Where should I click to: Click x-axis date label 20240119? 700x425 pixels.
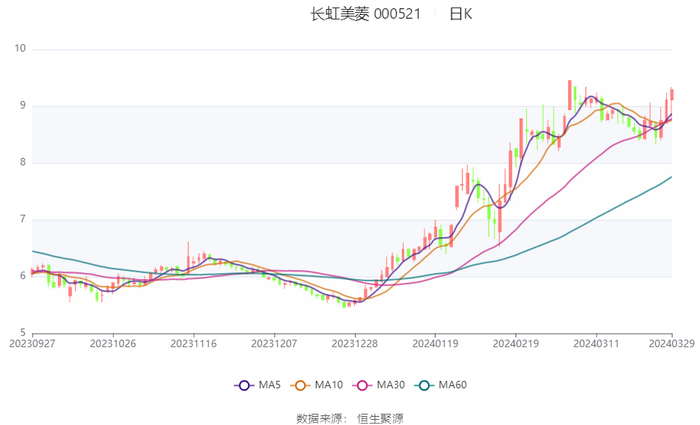pos(435,343)
